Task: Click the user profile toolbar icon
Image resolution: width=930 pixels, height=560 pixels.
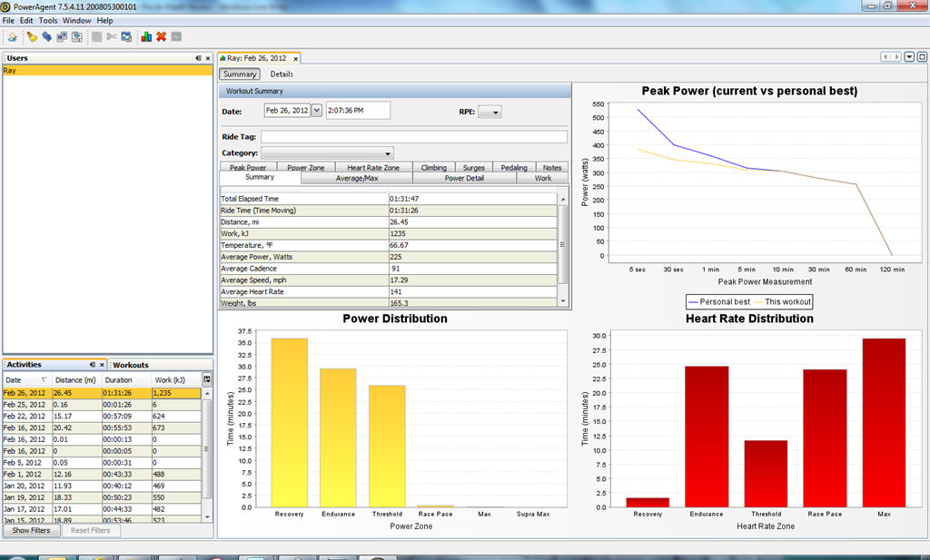Action: [12, 36]
